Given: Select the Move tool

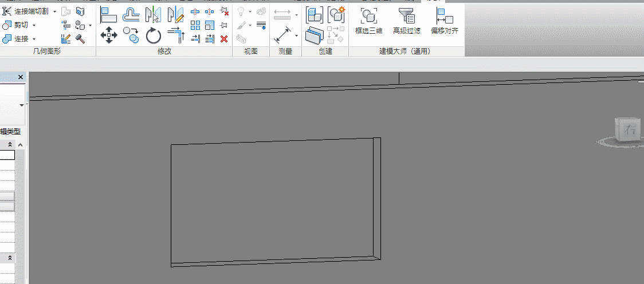Looking at the screenshot, I should (x=109, y=35).
